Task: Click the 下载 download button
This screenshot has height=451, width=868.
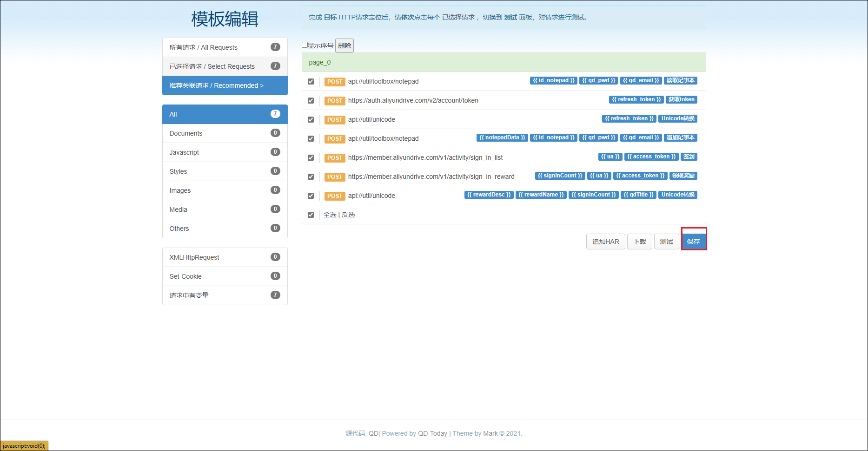Action: point(639,242)
